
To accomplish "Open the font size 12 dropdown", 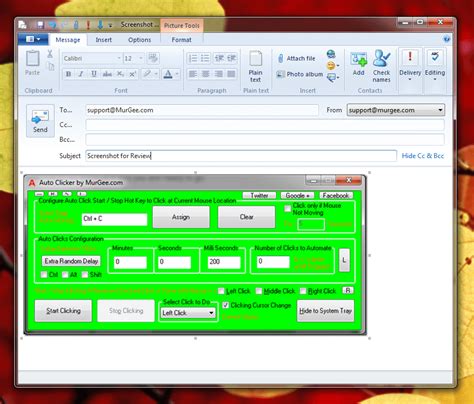I will tap(141, 59).
